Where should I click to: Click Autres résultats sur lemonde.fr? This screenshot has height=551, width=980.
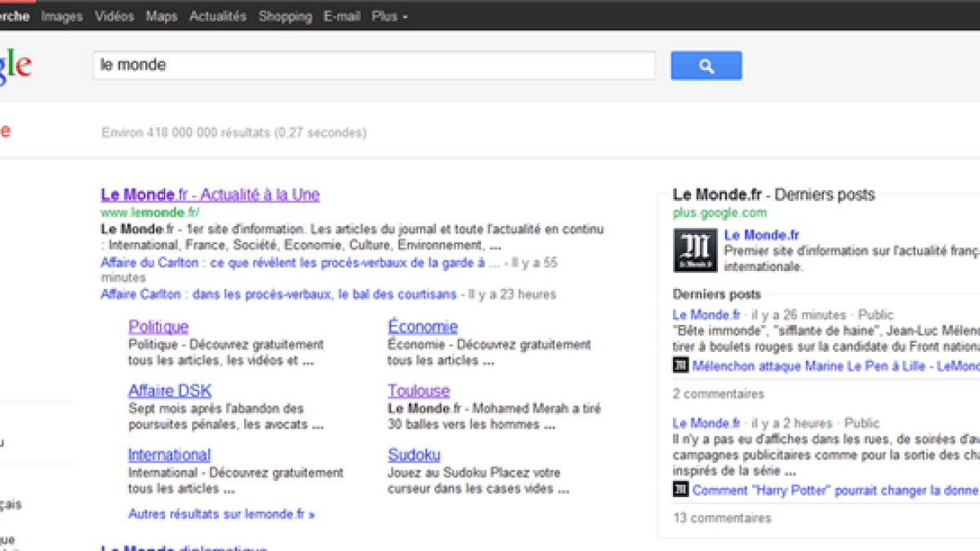(221, 514)
